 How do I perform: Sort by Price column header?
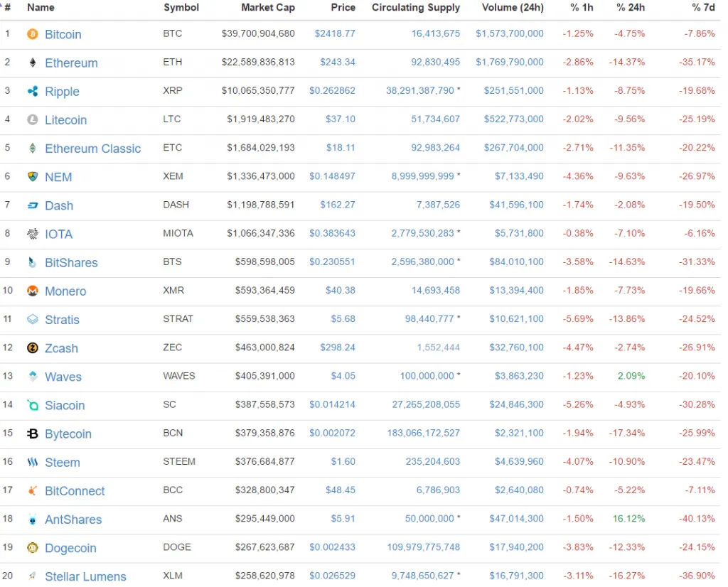[x=343, y=7]
